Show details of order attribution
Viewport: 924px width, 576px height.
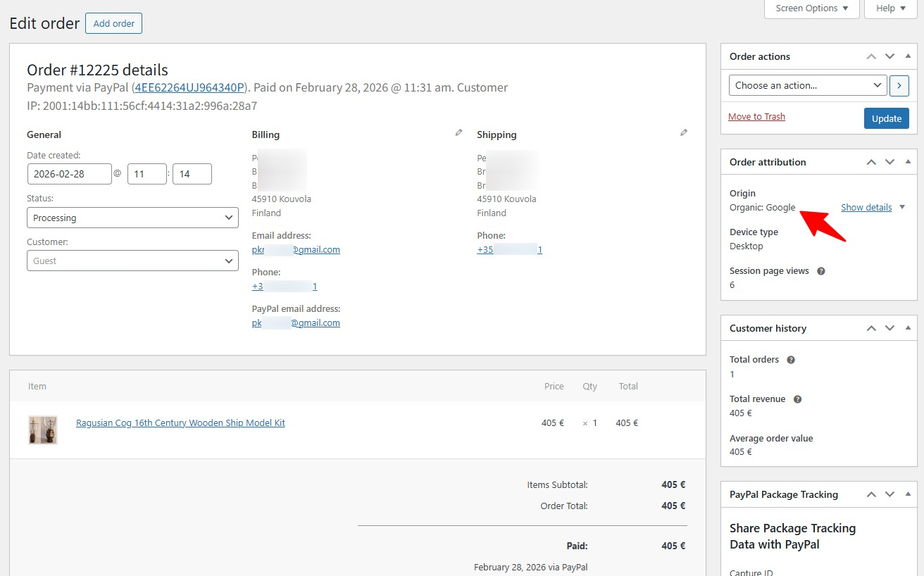click(866, 207)
